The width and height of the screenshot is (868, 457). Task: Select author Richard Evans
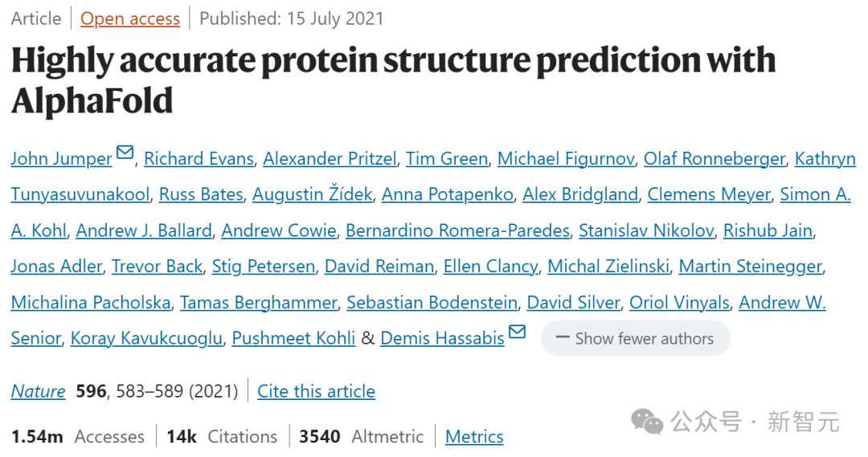click(199, 159)
